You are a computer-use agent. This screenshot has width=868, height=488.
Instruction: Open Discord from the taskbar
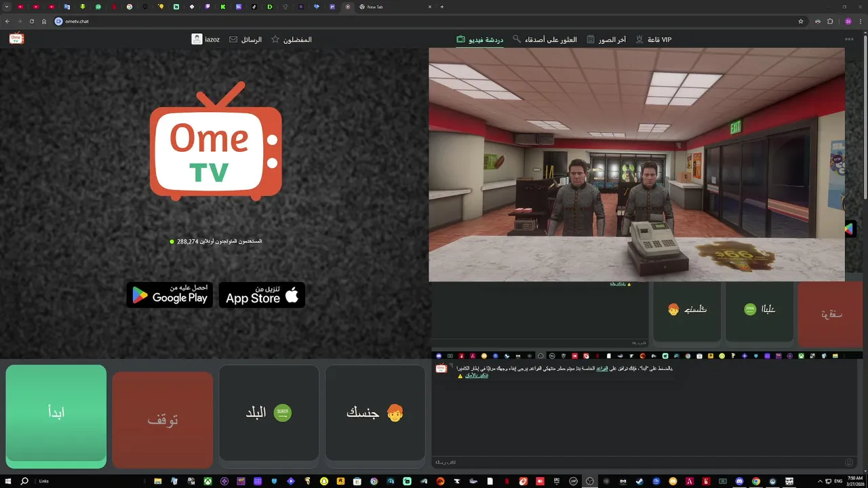(741, 481)
